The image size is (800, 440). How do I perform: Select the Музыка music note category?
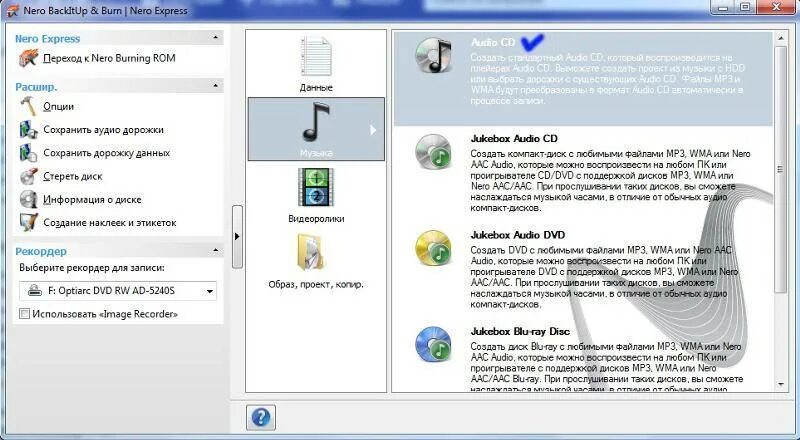point(316,129)
